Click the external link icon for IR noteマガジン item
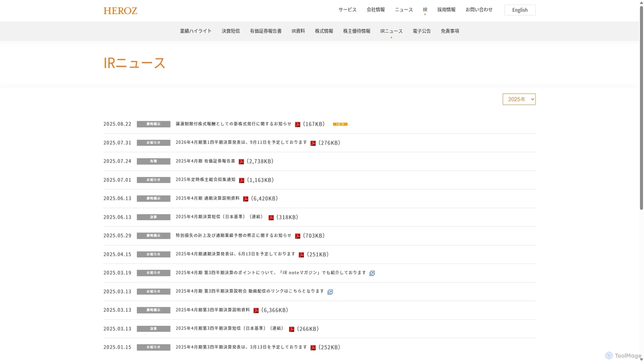 372,273
